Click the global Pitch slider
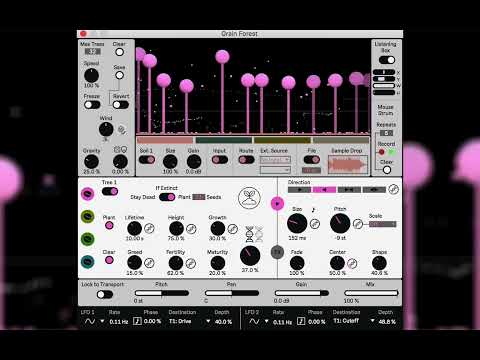Image resolution: width=480 pixels, height=360 pixels. pyautogui.click(x=162, y=293)
